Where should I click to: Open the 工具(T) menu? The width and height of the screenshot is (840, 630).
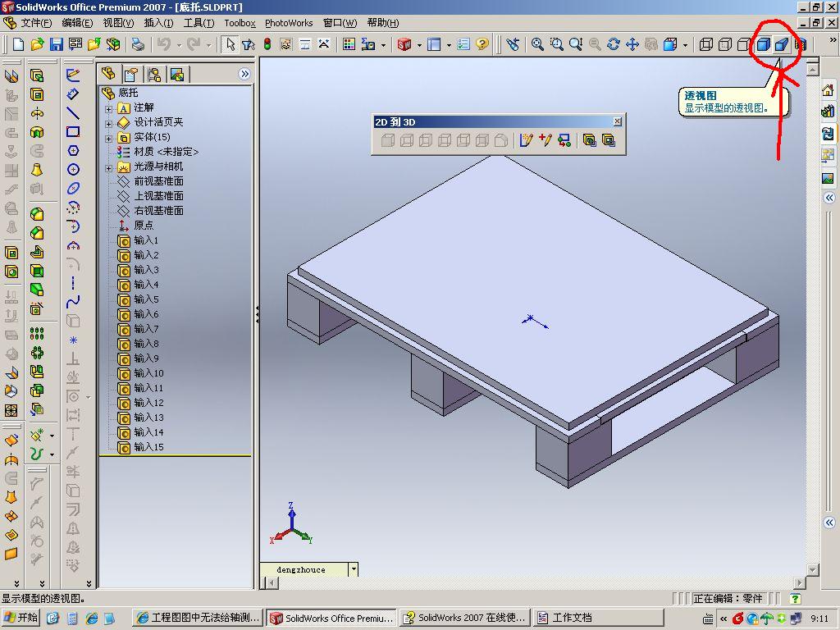click(199, 23)
